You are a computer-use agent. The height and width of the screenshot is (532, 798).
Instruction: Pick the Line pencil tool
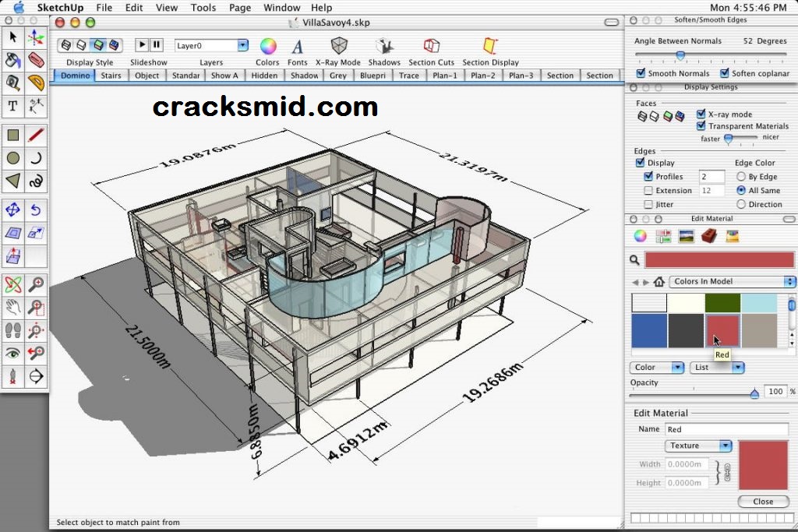(x=36, y=136)
